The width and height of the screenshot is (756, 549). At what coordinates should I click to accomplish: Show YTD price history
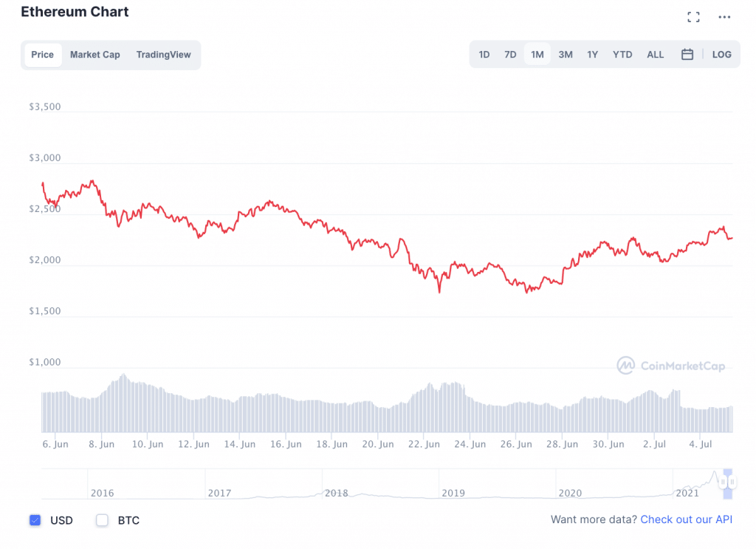tap(622, 55)
